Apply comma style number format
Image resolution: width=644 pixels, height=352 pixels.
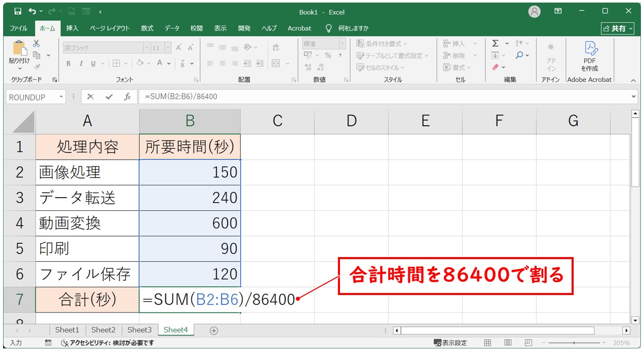[x=340, y=55]
